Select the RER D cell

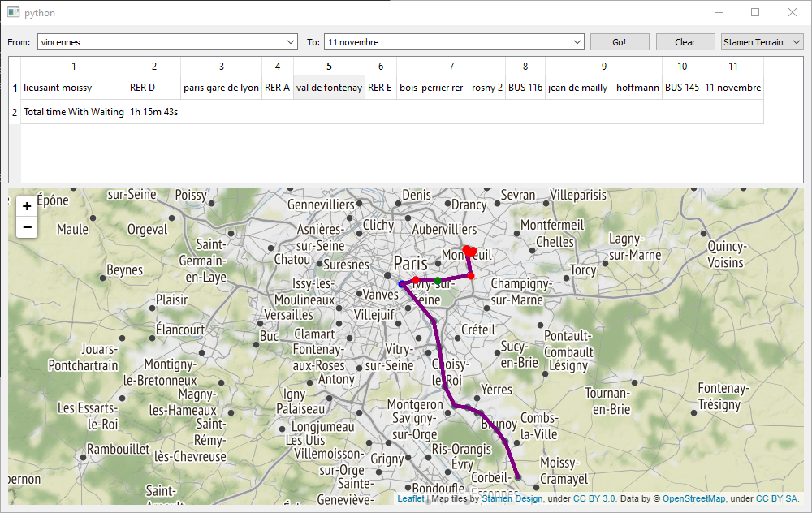pyautogui.click(x=153, y=88)
